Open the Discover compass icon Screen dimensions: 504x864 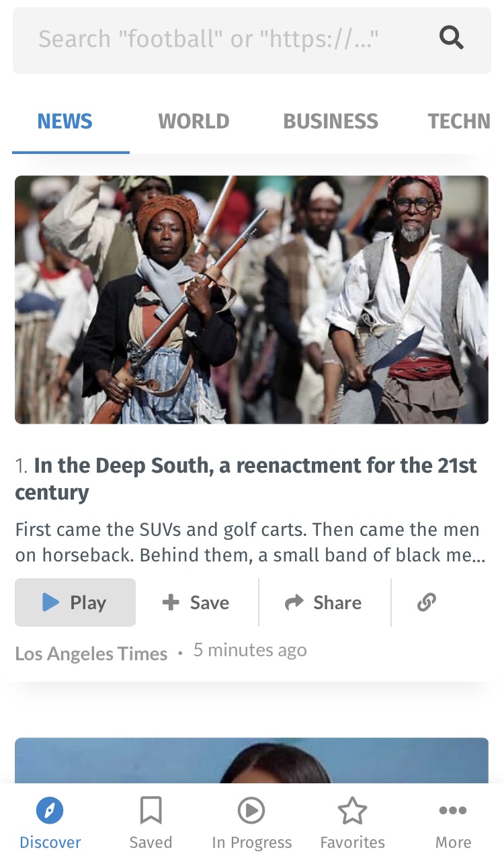coord(50,811)
